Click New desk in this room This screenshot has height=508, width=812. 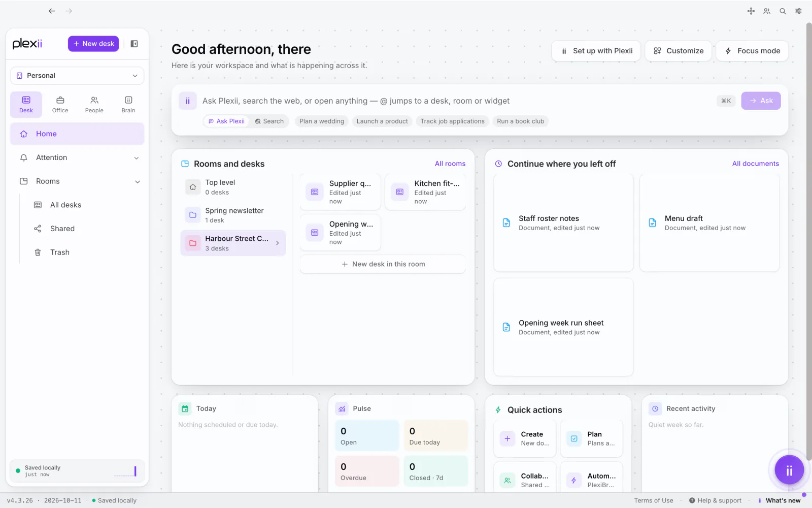(x=383, y=264)
